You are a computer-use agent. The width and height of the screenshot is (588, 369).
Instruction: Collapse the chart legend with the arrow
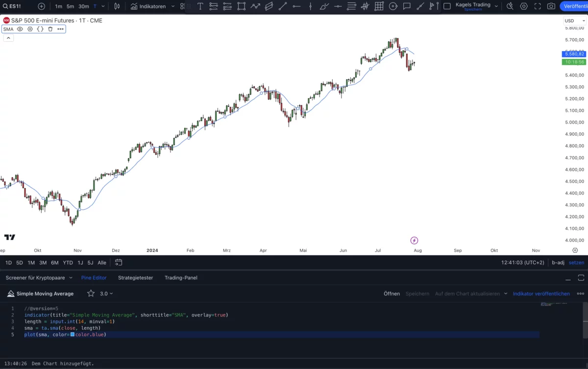(8, 38)
